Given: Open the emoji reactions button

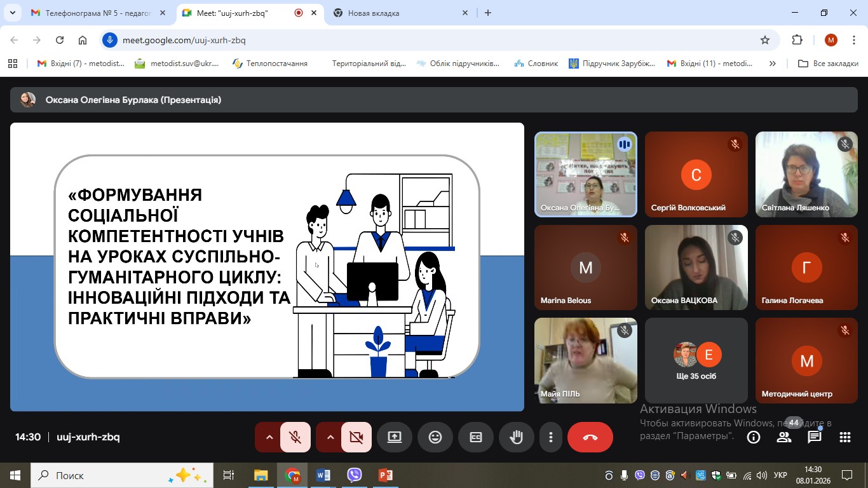Looking at the screenshot, I should point(435,437).
